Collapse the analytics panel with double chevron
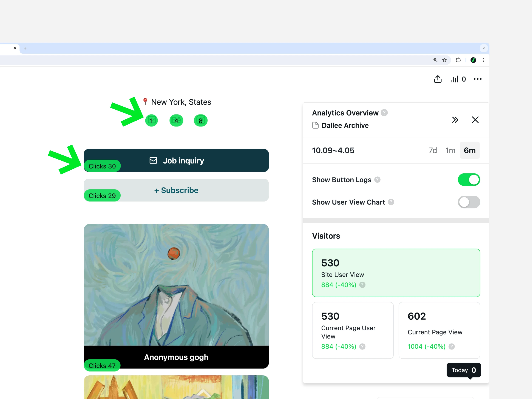The image size is (532, 399). (455, 120)
